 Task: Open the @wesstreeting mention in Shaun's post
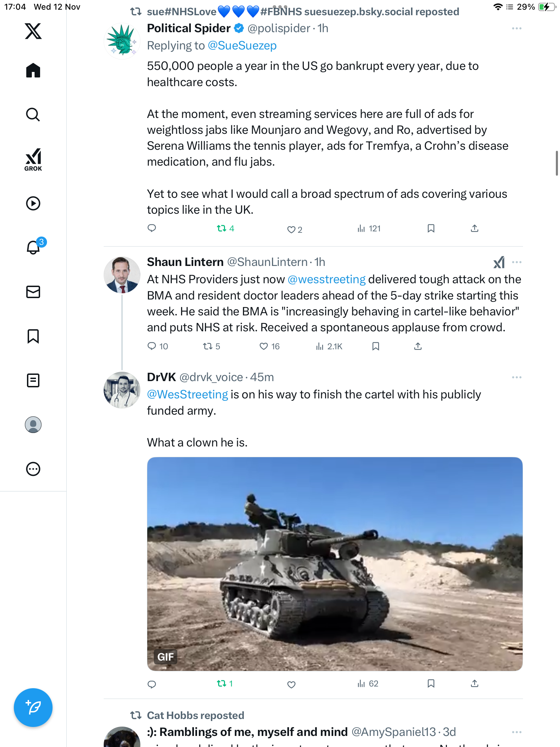pos(326,279)
